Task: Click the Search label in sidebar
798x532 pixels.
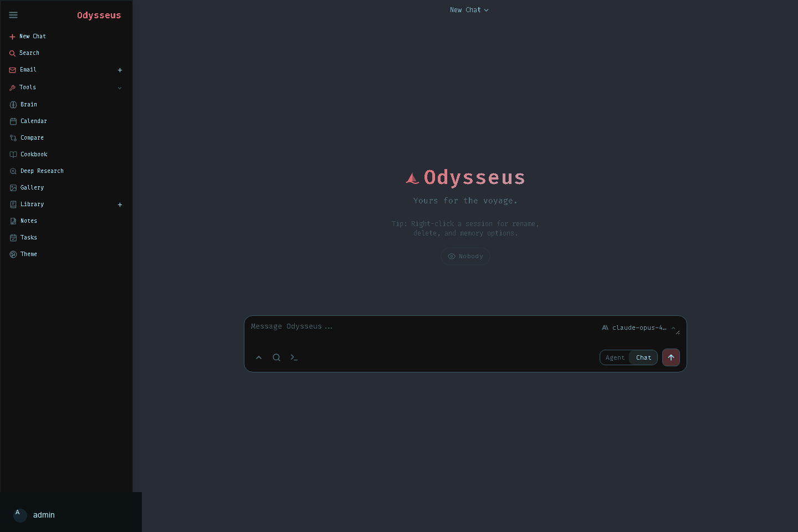Action: [29, 53]
